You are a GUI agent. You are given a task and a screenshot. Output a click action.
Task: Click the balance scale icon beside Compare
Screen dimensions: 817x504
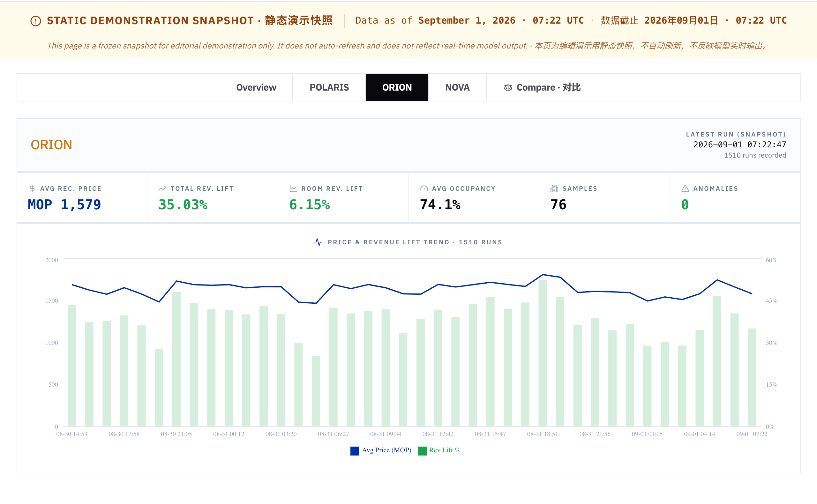[x=508, y=88]
